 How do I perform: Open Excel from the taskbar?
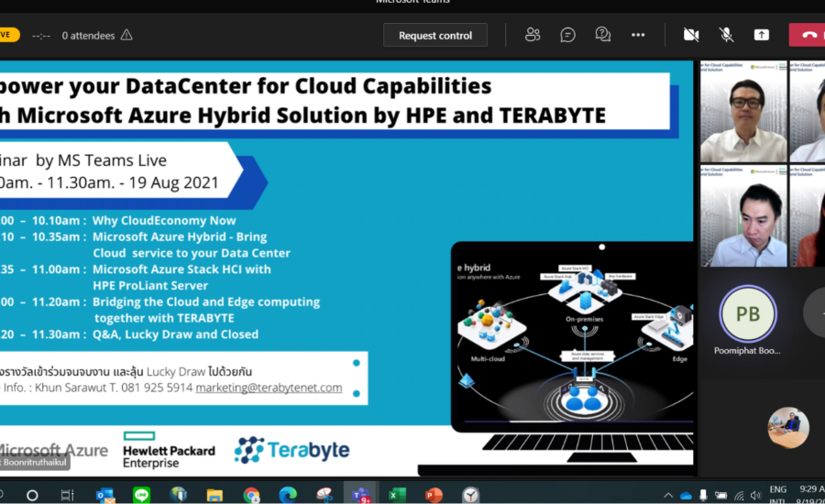[397, 495]
